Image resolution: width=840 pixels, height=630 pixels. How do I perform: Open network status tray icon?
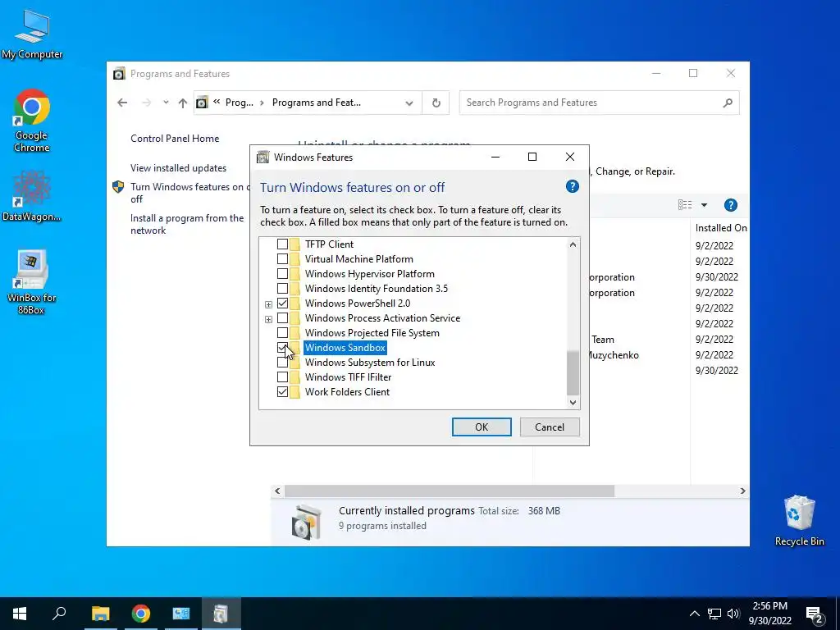click(714, 614)
